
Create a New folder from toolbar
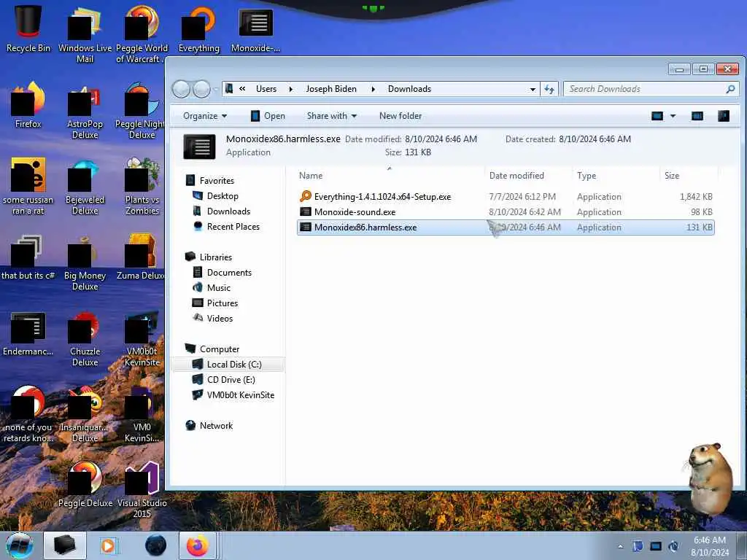[x=400, y=116]
